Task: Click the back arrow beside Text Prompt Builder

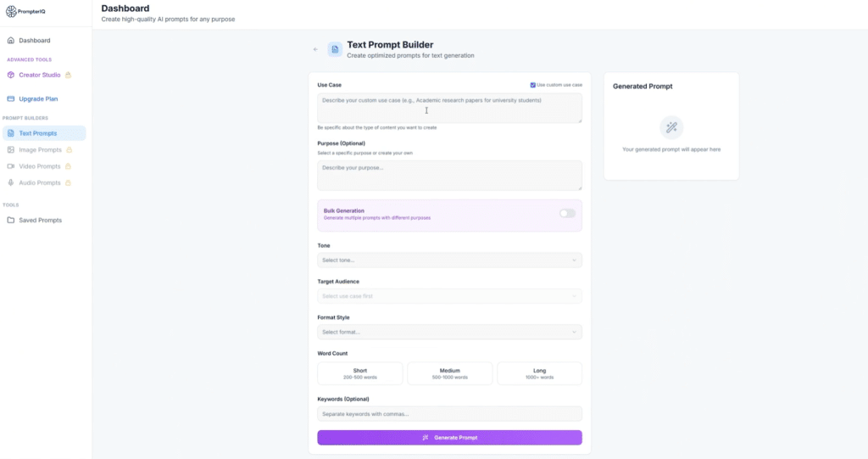Action: click(x=315, y=49)
